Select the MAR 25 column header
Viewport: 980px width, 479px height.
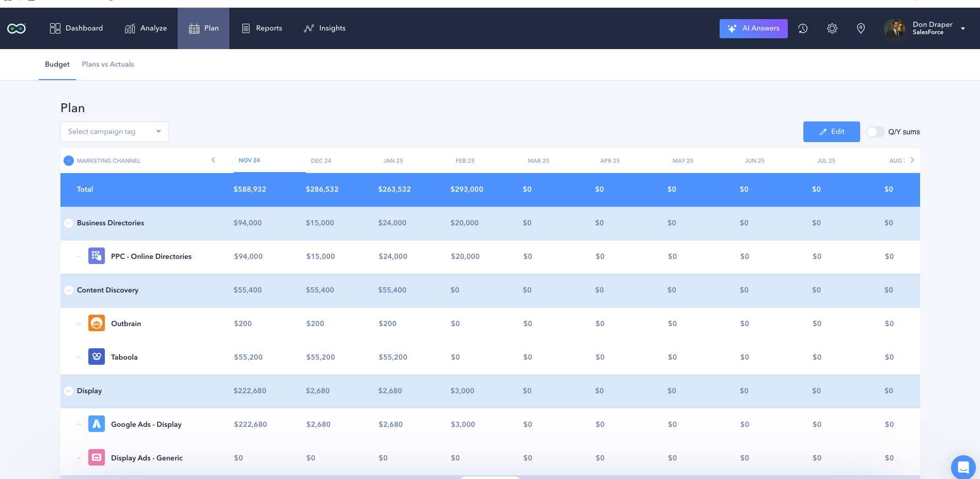pyautogui.click(x=538, y=161)
